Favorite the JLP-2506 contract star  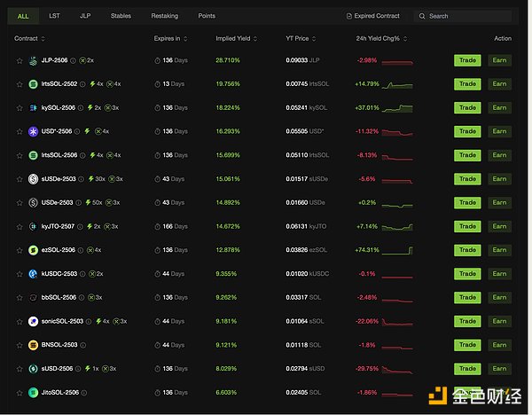(20, 60)
